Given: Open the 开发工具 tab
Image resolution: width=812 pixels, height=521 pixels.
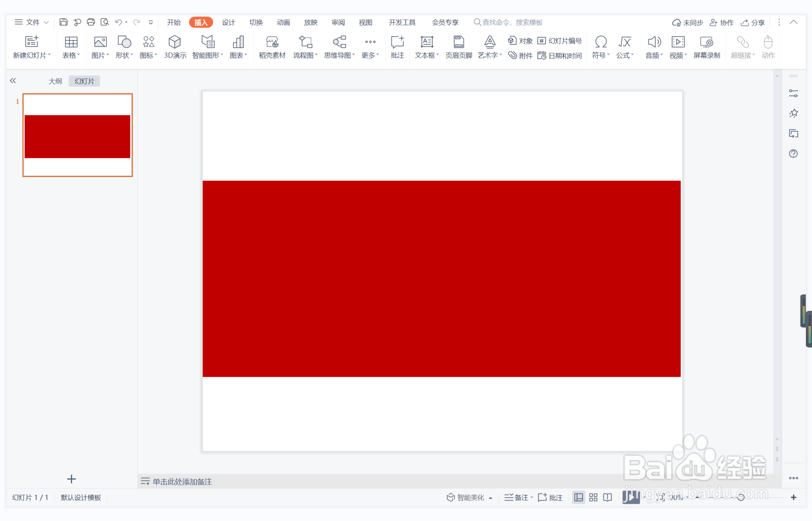Looking at the screenshot, I should [x=402, y=22].
